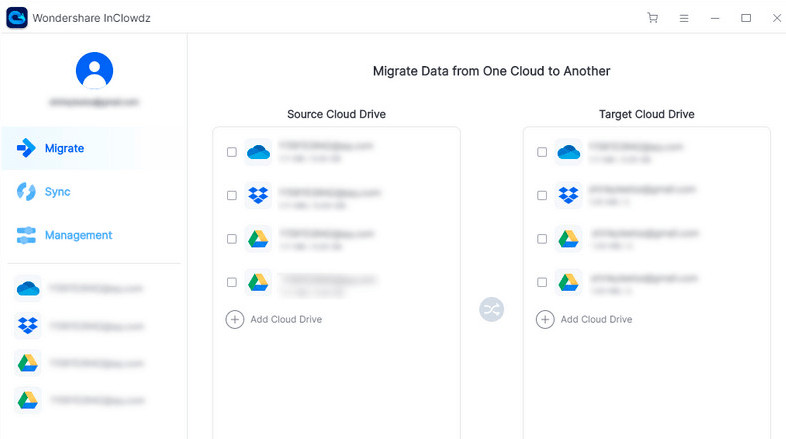This screenshot has width=786, height=439.
Task: Tick first Google Drive checkbox in source list
Action: [232, 239]
